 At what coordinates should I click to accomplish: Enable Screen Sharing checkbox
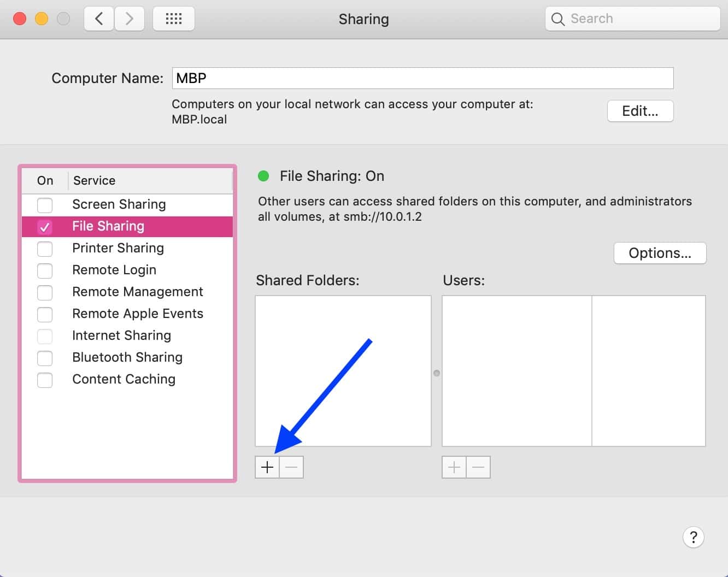[x=45, y=205]
